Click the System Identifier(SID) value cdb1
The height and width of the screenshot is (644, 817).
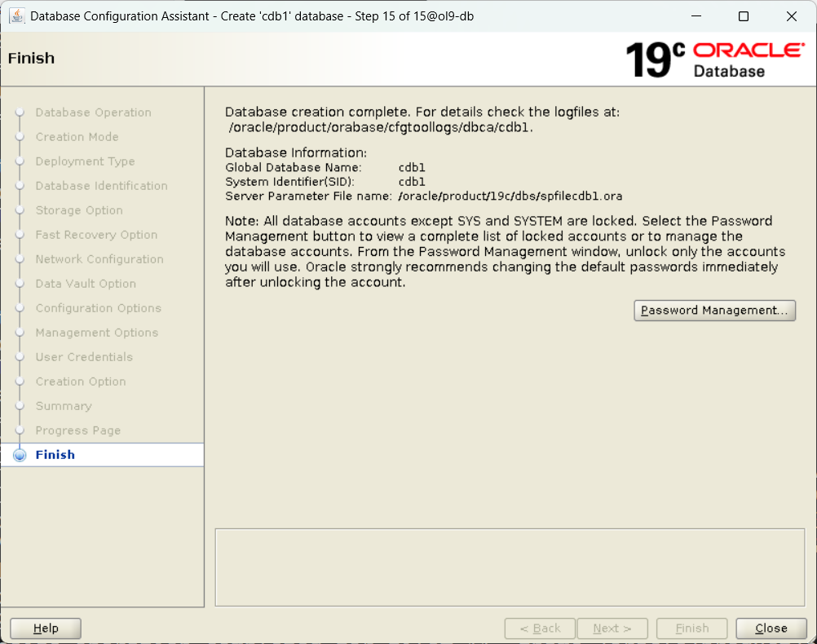coord(412,182)
